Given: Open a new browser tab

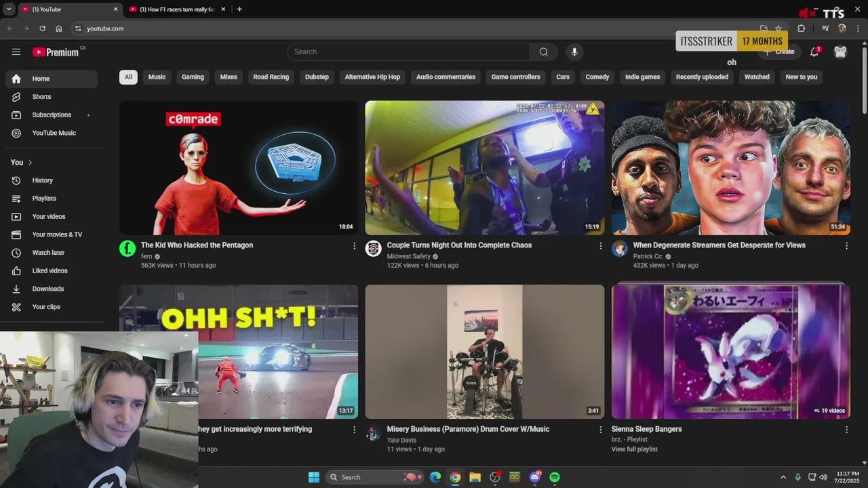Looking at the screenshot, I should [239, 9].
